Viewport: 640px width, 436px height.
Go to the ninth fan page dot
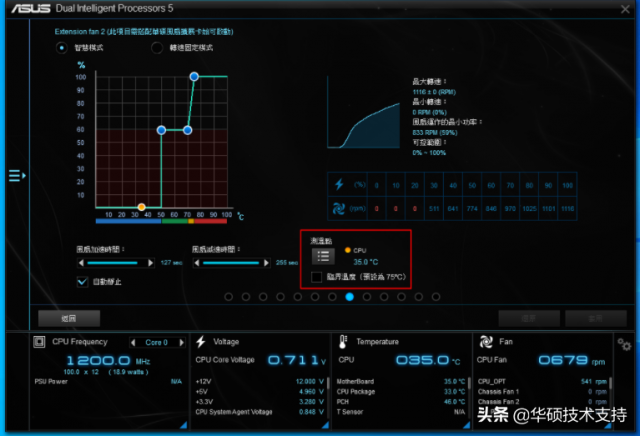pyautogui.click(x=367, y=297)
